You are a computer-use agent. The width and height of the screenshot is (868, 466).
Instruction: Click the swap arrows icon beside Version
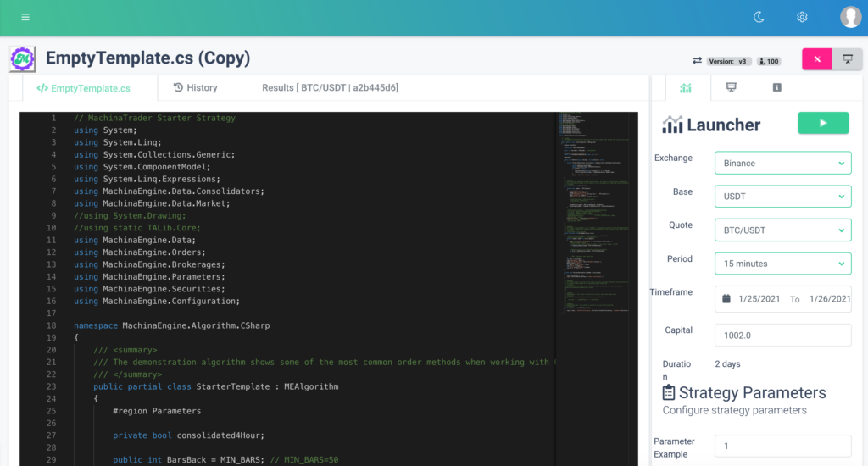click(697, 61)
